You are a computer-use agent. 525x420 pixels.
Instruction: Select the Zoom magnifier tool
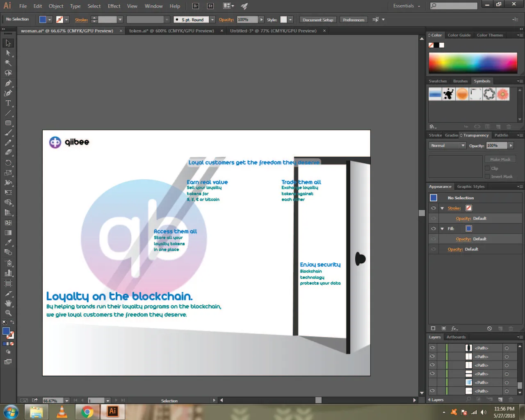[x=8, y=313]
